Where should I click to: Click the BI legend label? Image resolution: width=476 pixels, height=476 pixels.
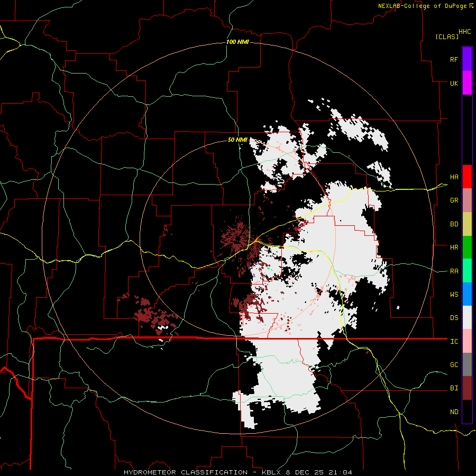pos(454,388)
